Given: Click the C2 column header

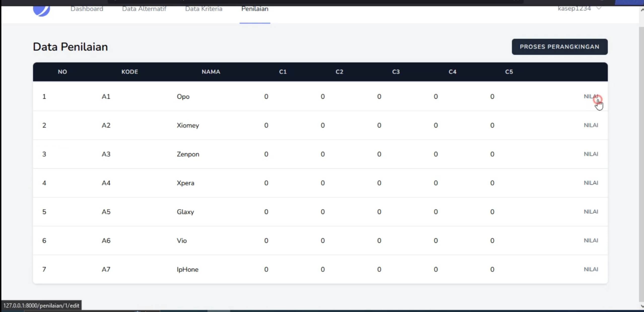Looking at the screenshot, I should (x=339, y=72).
